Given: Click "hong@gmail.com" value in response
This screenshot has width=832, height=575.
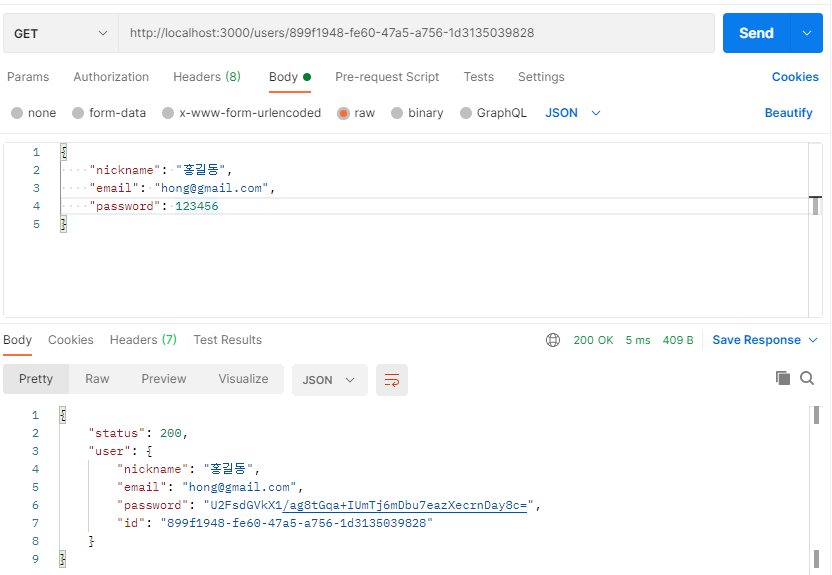Looking at the screenshot, I should coord(239,487).
